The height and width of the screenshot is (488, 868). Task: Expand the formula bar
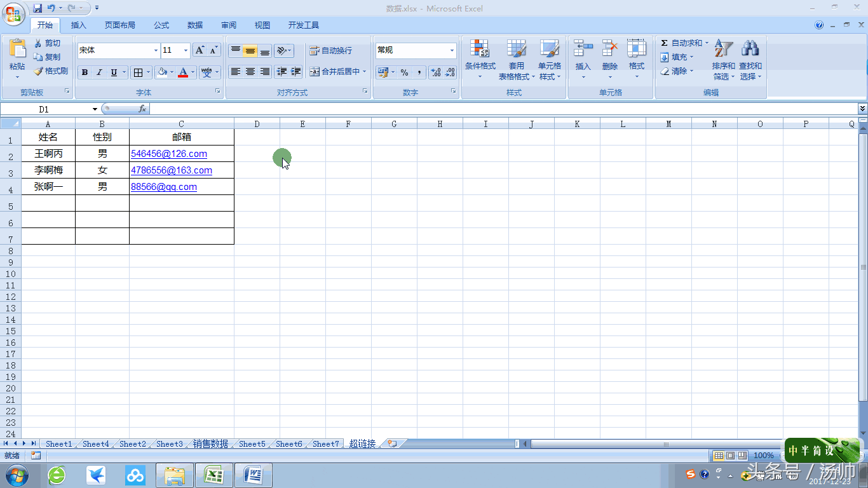coord(862,109)
